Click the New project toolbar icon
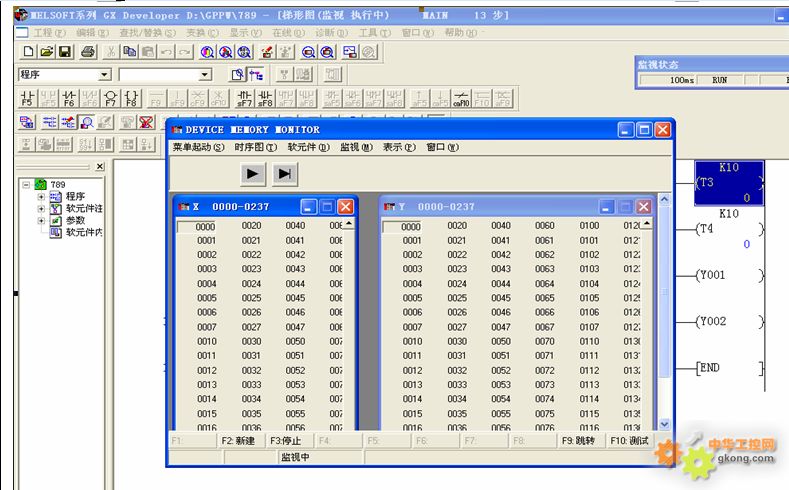Image resolution: width=789 pixels, height=490 pixels. click(x=28, y=52)
